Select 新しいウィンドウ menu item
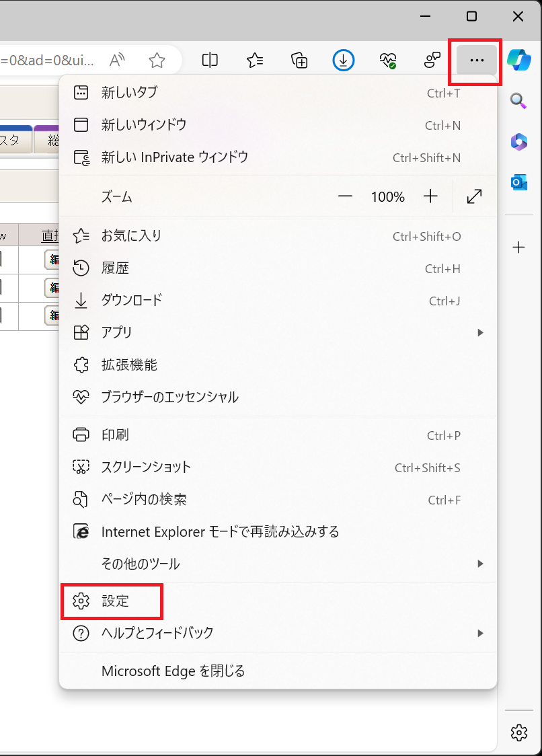The image size is (542, 756). (278, 125)
